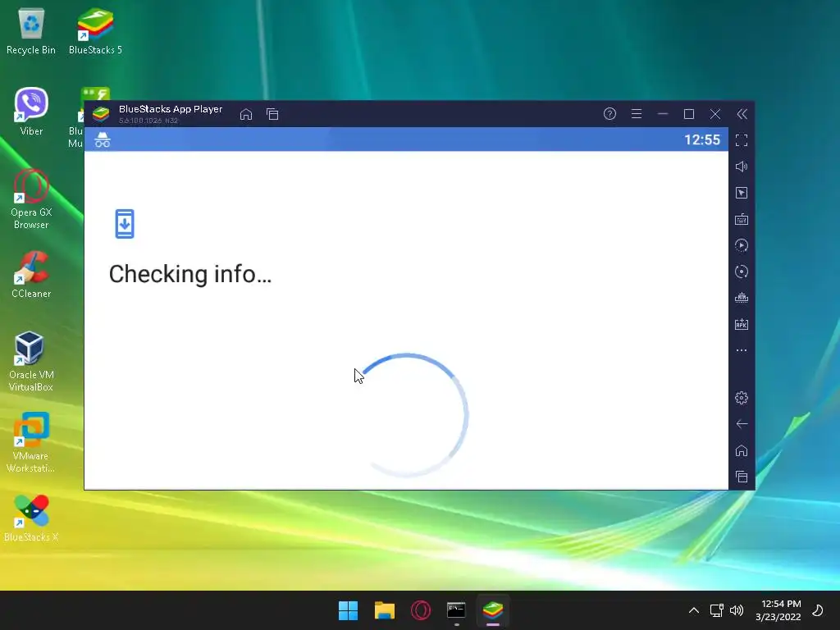The image size is (840, 630).
Task: Select the Oracle VM VirtualBox desktop shortcut
Action: tap(31, 362)
